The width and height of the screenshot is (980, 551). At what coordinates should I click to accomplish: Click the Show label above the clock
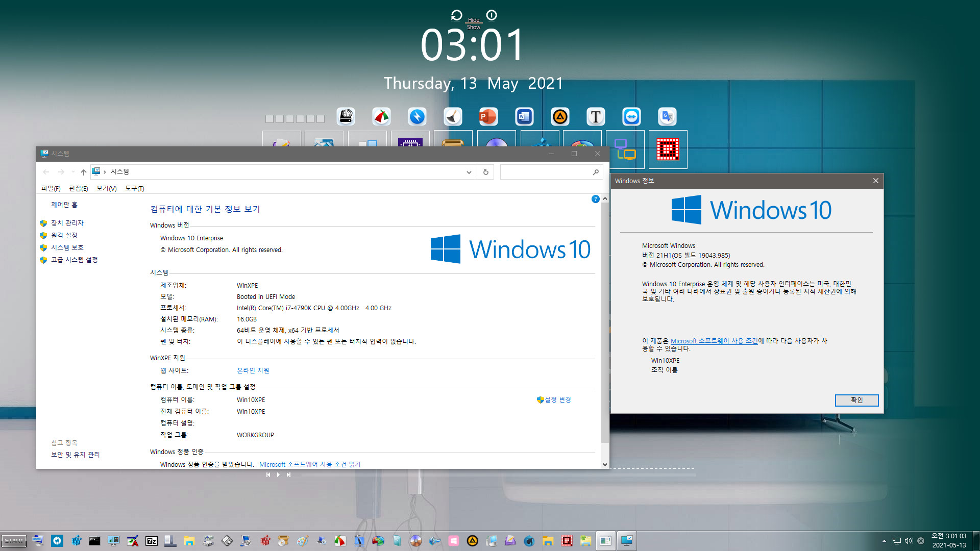474,28
